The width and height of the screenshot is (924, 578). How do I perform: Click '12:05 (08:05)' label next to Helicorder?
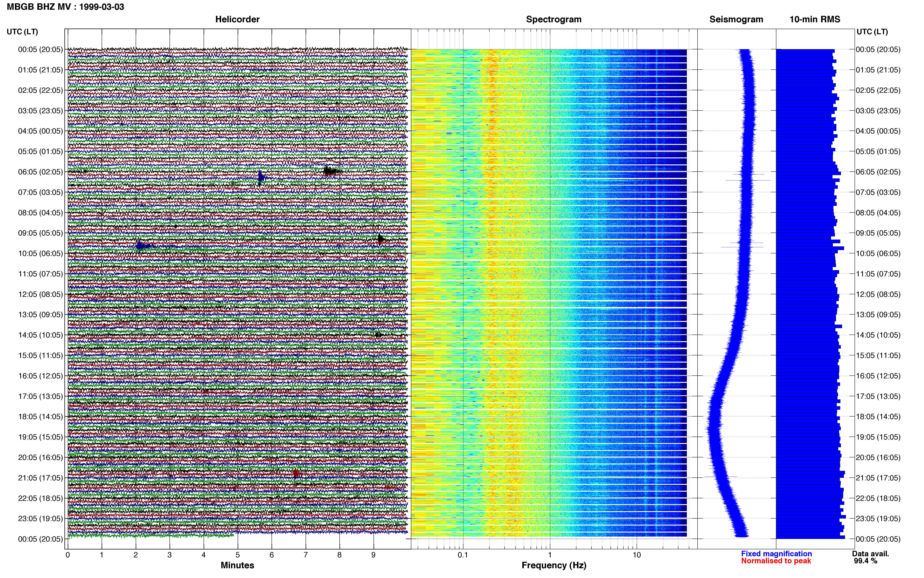click(41, 294)
